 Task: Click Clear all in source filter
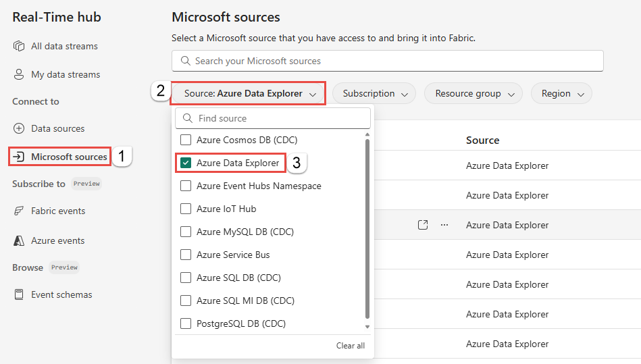click(x=350, y=346)
